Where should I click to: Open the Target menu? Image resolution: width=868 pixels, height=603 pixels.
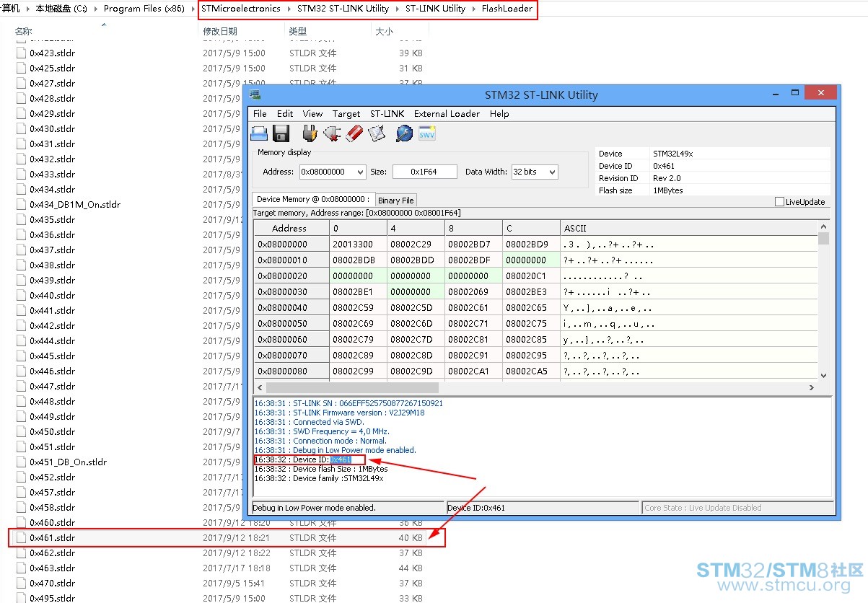pyautogui.click(x=346, y=113)
